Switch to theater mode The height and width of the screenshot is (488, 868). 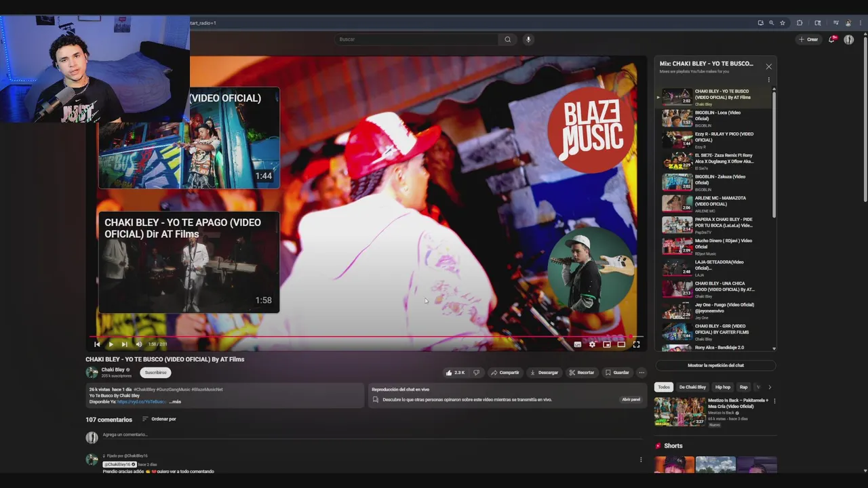pyautogui.click(x=621, y=344)
